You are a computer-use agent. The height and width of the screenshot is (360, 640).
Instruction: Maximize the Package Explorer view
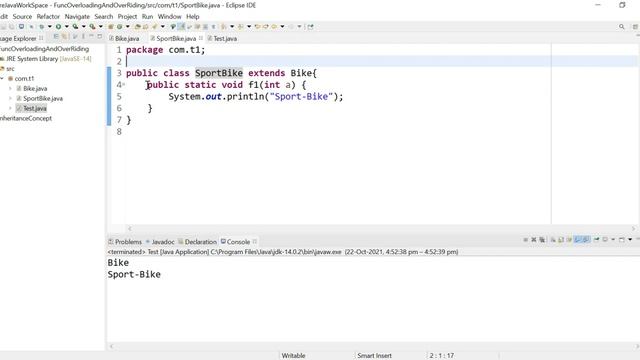click(x=100, y=37)
